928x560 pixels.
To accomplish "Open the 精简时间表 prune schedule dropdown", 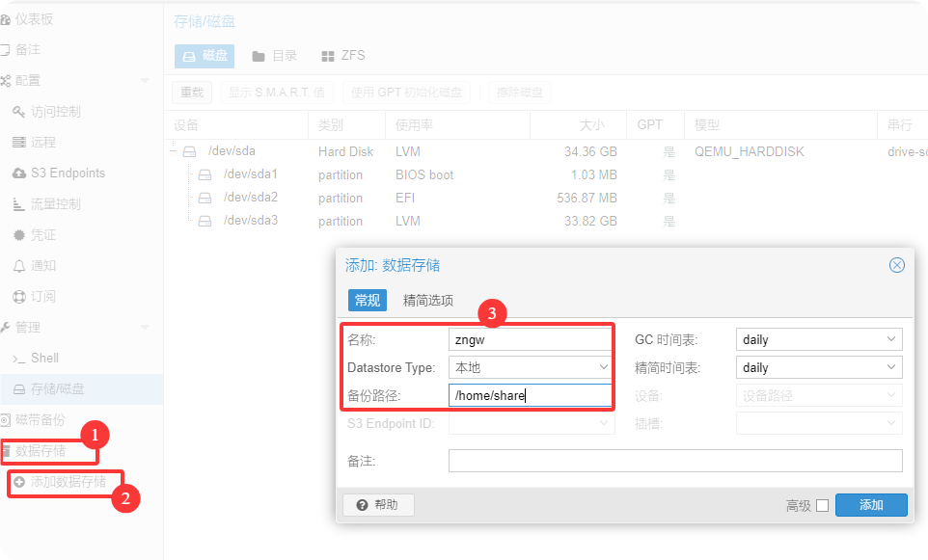I will (890, 367).
